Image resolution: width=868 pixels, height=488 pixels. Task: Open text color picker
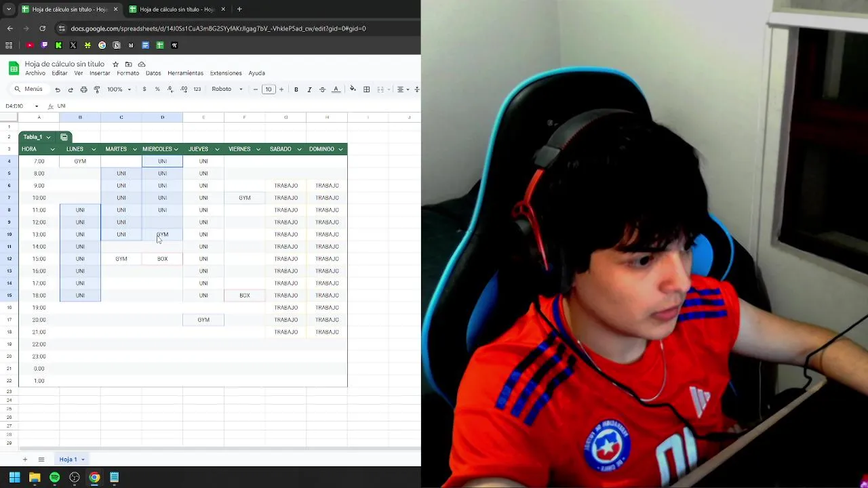point(336,89)
